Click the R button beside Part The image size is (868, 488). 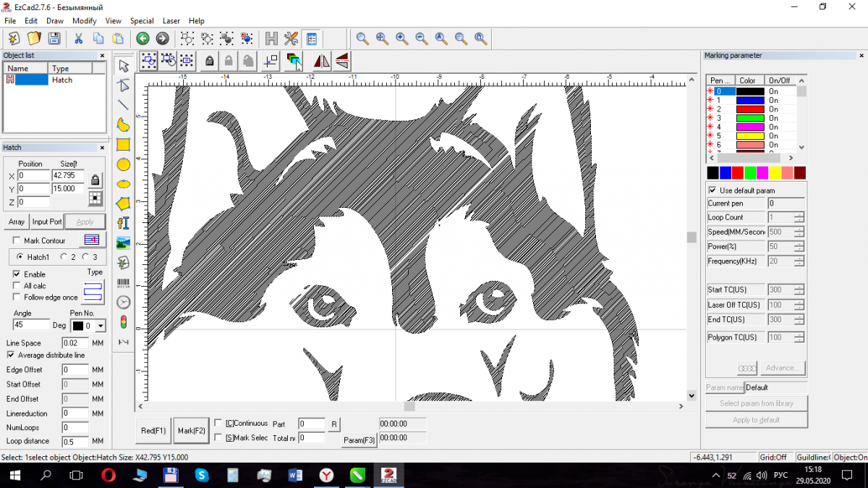(334, 424)
